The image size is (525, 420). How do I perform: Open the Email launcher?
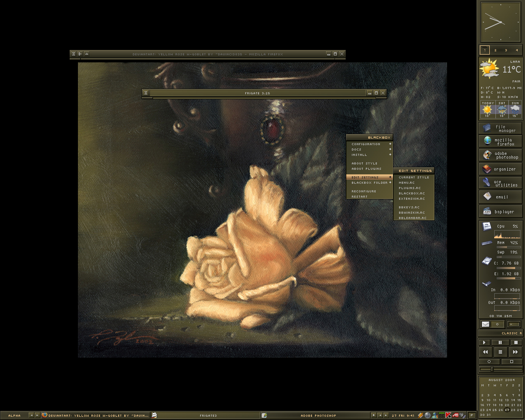tap(500, 197)
